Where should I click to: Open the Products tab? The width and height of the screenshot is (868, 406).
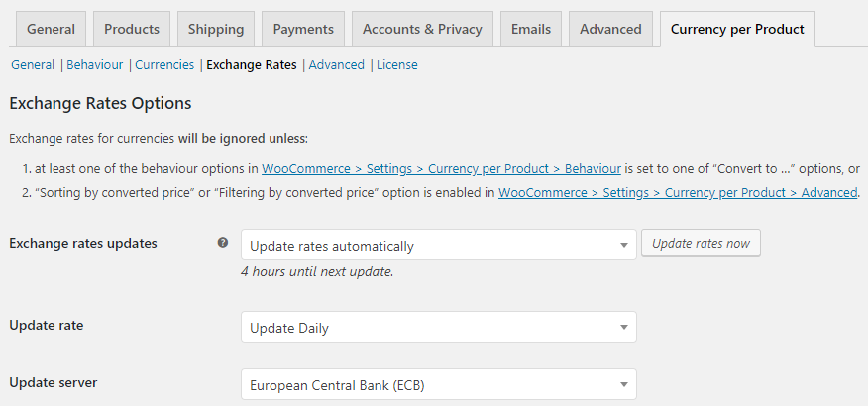click(132, 29)
